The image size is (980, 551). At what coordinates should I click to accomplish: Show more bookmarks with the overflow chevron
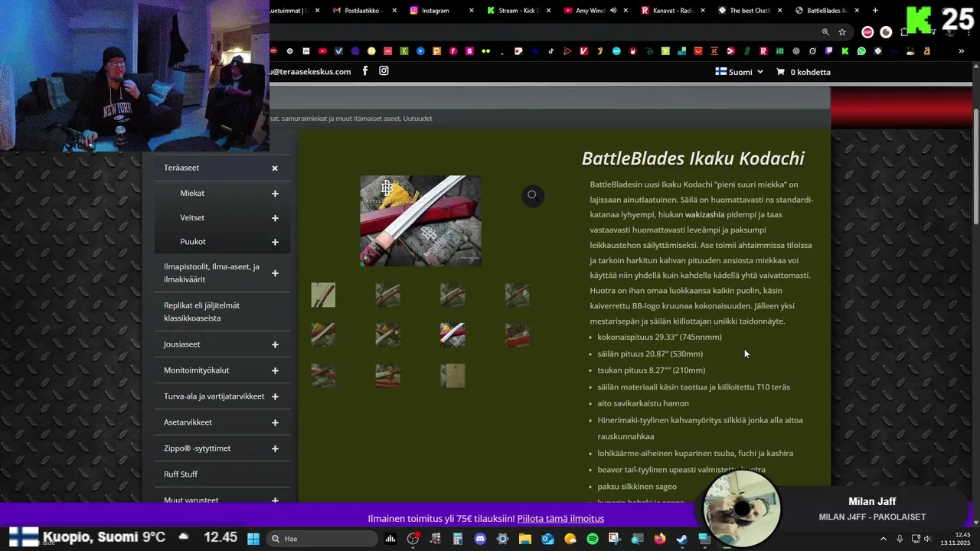(x=961, y=51)
